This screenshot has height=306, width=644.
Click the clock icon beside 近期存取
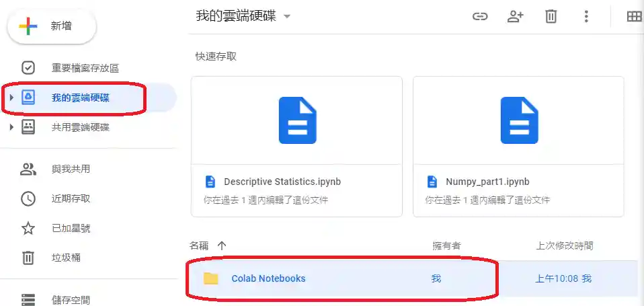(x=28, y=199)
